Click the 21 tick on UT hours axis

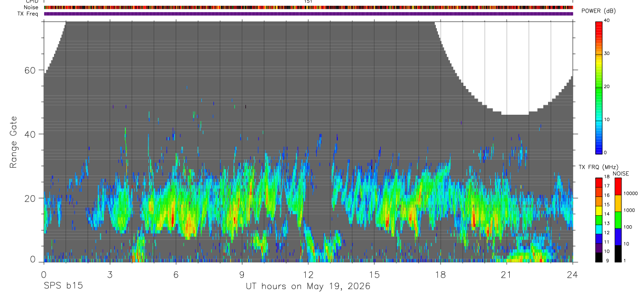click(506, 274)
